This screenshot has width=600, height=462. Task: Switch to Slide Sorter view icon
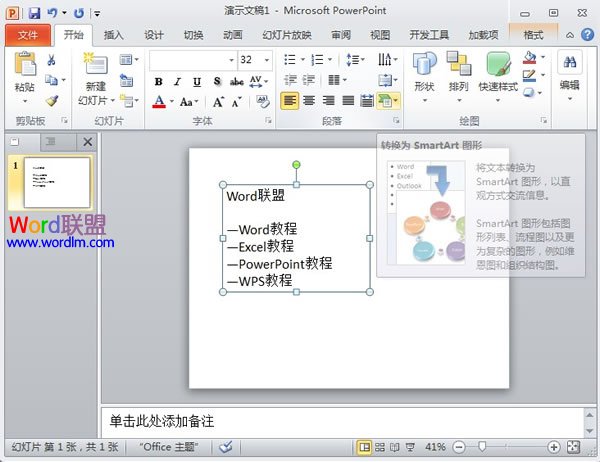pyautogui.click(x=380, y=447)
